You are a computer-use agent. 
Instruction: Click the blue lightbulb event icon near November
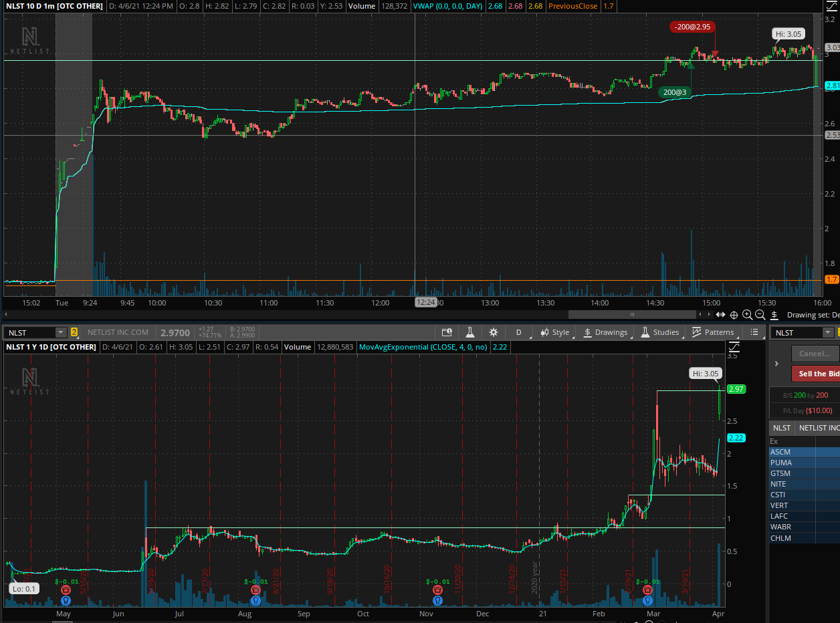tap(437, 600)
